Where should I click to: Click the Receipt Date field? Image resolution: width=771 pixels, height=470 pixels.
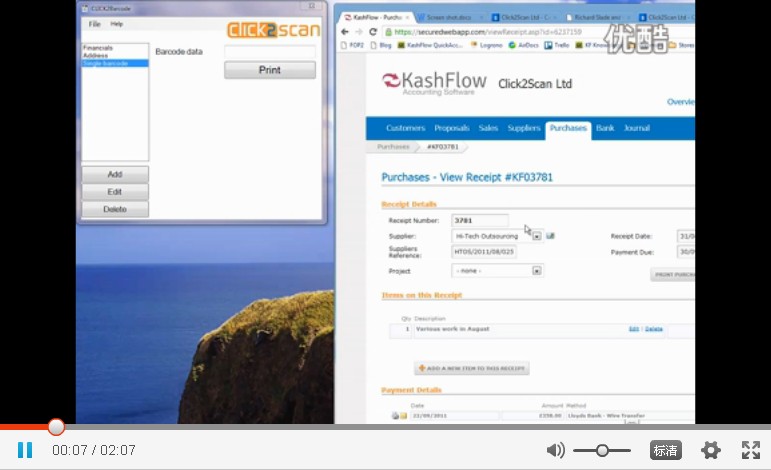click(x=686, y=236)
